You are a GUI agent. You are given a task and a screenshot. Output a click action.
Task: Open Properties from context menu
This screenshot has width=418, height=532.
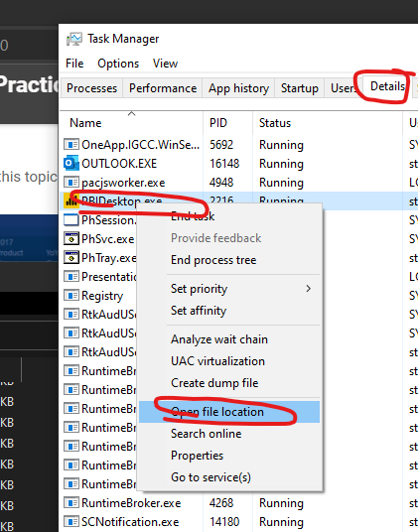(x=229, y=456)
